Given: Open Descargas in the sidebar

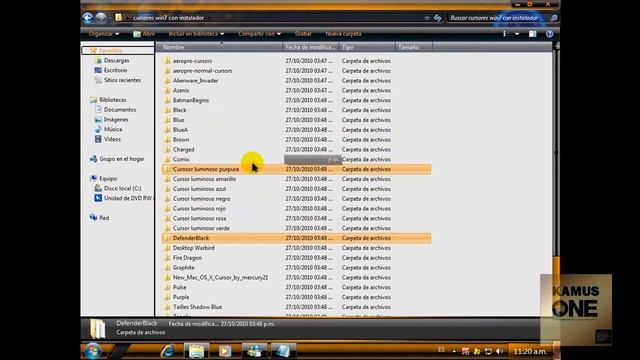Looking at the screenshot, I should coord(116,60).
